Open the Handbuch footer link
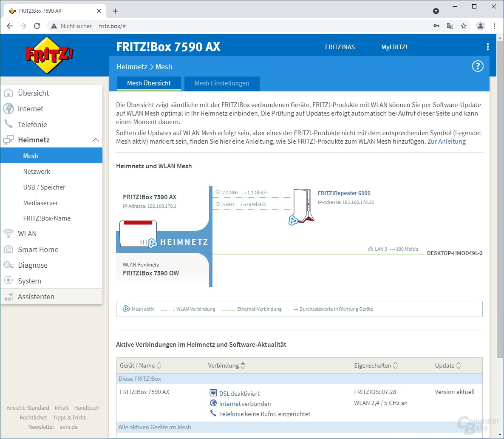This screenshot has height=439, width=504. coord(86,408)
